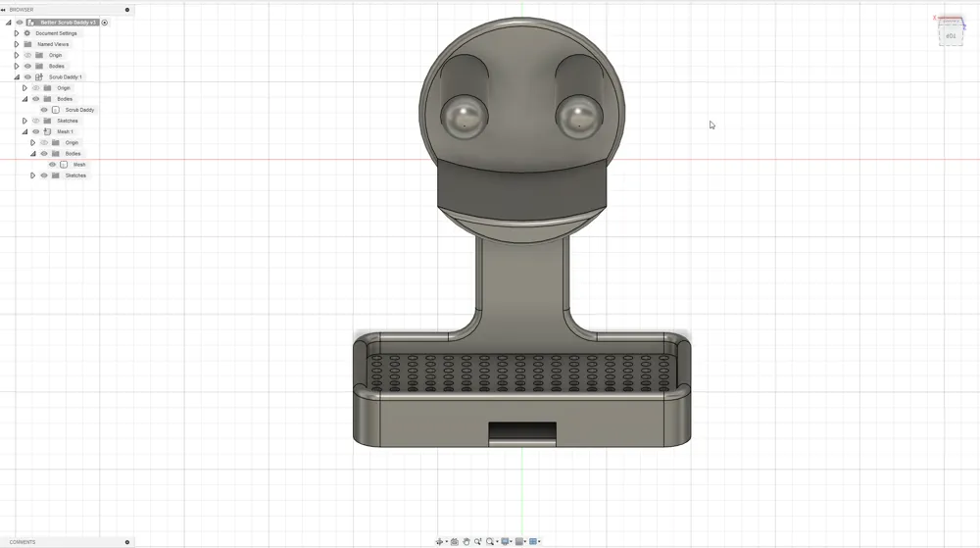Click the left eye sphere on the model
This screenshot has width=980, height=548.
point(465,117)
